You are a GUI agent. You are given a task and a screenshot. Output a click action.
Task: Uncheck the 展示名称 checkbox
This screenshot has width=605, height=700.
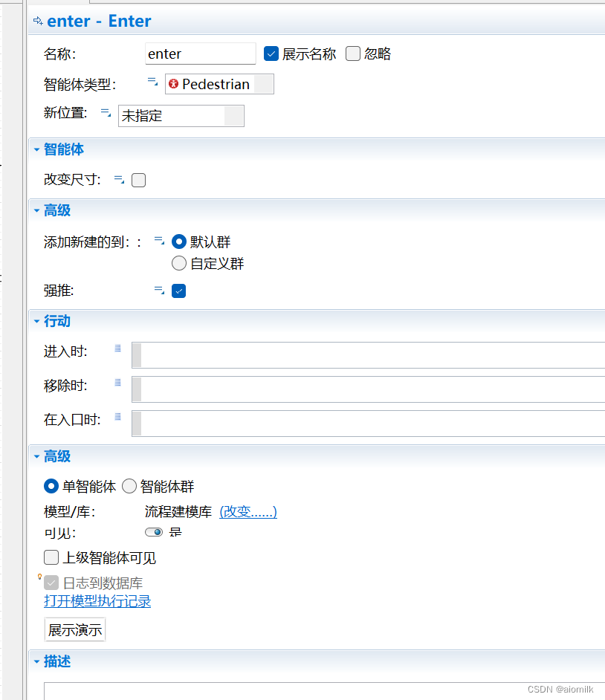[x=271, y=54]
